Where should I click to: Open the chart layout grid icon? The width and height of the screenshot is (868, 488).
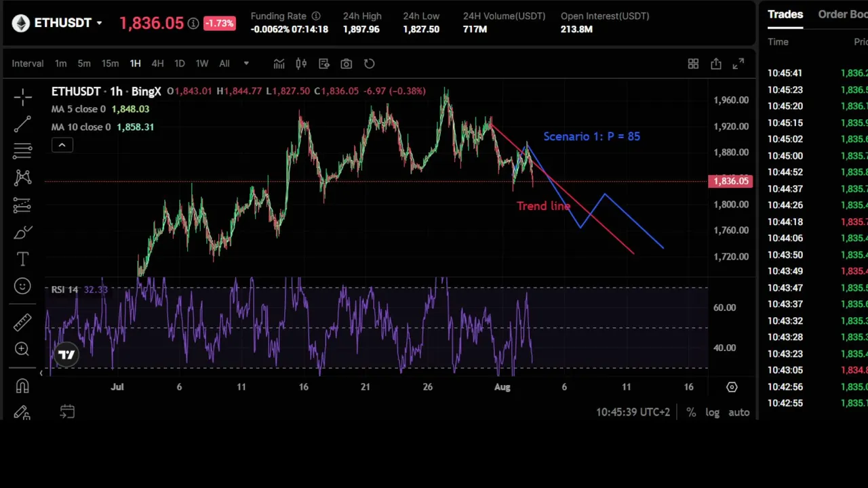pos(693,64)
